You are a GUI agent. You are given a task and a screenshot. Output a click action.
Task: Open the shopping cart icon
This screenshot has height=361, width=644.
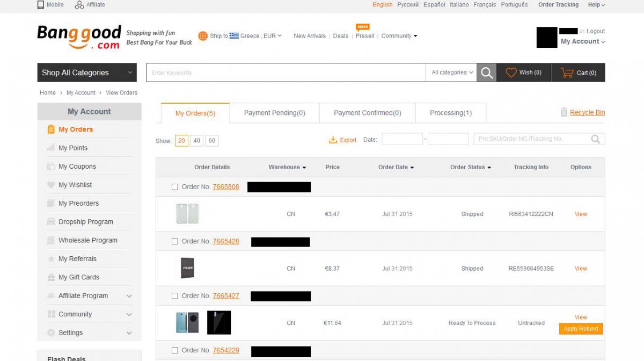567,73
